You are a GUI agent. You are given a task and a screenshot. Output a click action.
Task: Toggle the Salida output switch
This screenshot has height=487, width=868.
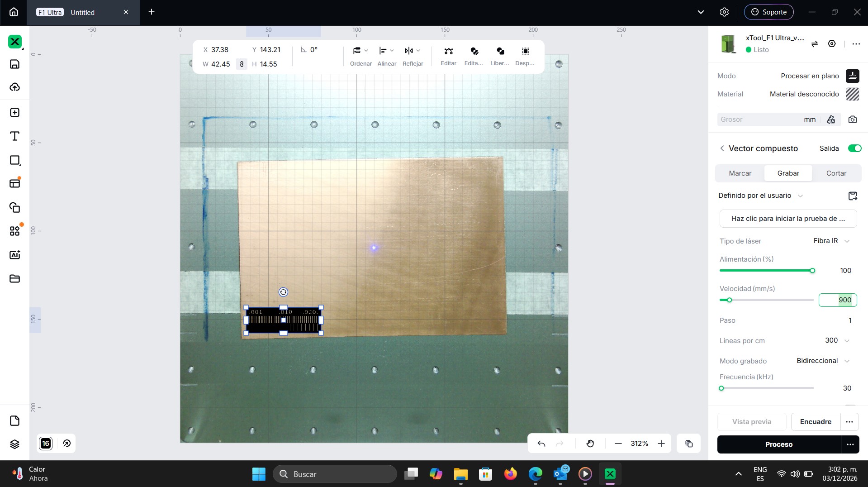(x=854, y=148)
